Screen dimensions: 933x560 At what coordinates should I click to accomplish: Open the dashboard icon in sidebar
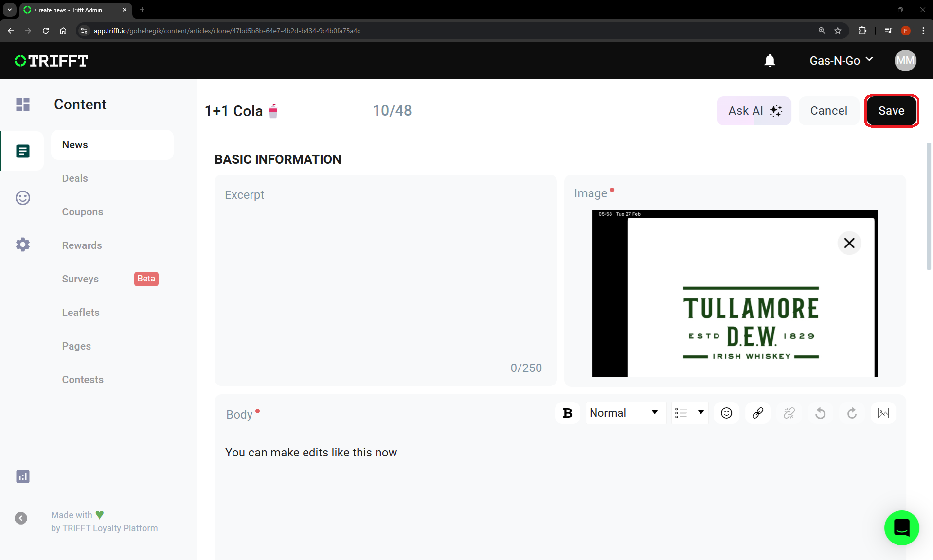(x=23, y=105)
